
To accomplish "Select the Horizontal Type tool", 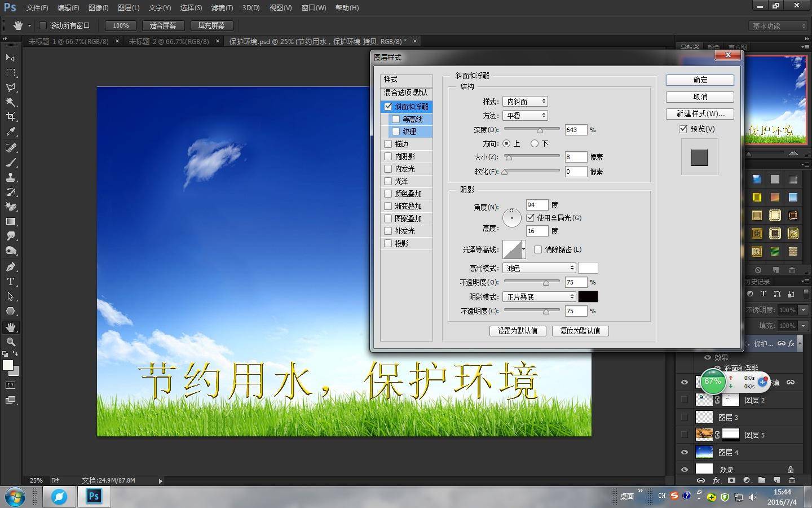I will pos(11,281).
